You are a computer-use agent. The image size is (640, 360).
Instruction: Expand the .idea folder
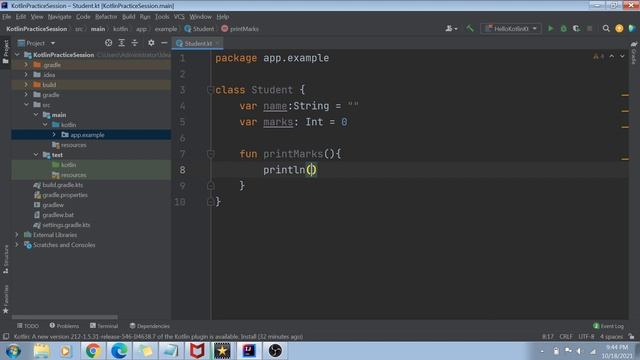coord(26,75)
